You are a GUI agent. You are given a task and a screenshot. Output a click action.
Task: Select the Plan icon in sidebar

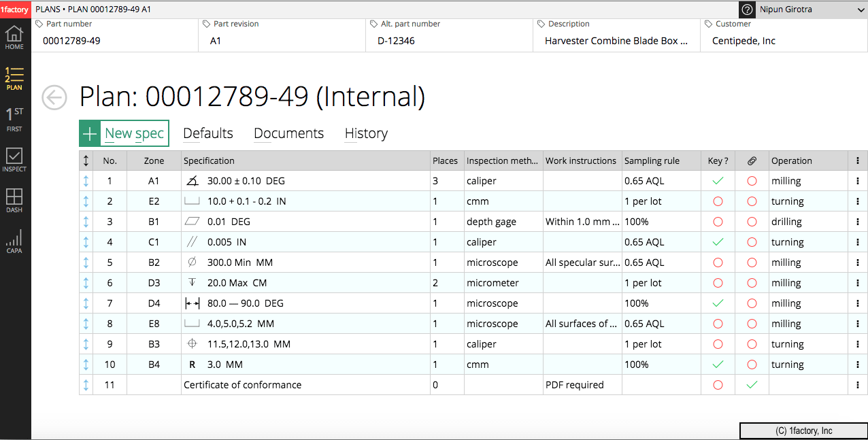click(x=14, y=78)
